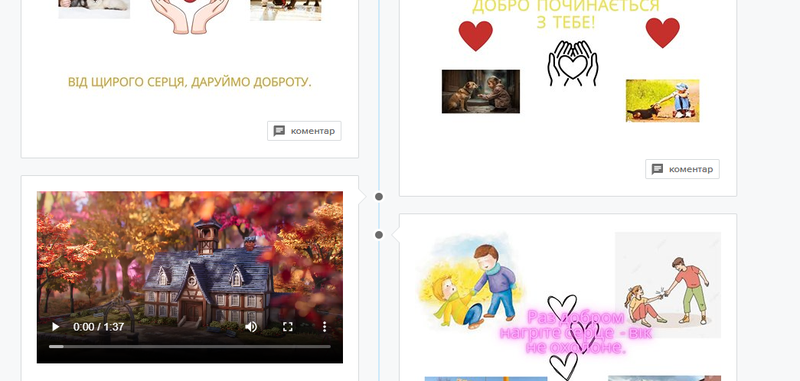The height and width of the screenshot is (381, 800).
Task: Seek along the video progress bar
Action: (x=190, y=346)
